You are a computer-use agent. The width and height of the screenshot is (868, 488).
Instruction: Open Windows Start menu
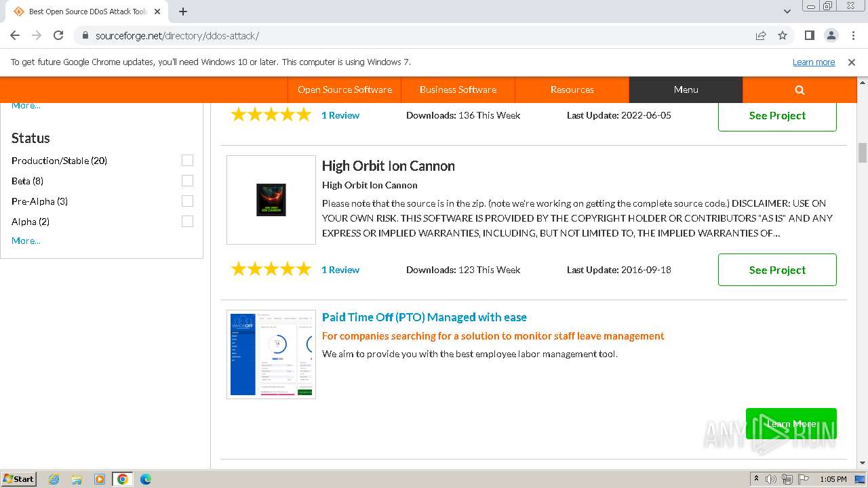19,479
